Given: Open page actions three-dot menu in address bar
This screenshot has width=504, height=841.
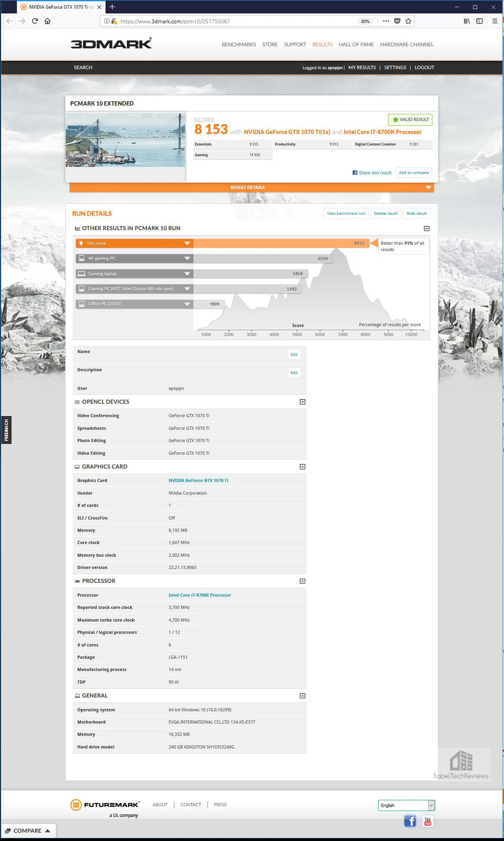Looking at the screenshot, I should (x=386, y=21).
